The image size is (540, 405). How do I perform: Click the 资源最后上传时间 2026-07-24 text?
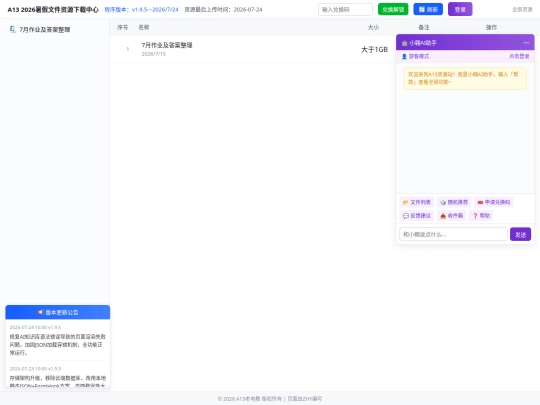point(223,10)
